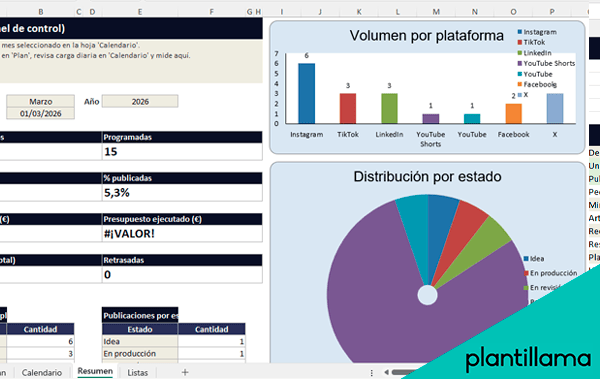
Task: Click YouTube Shorts legend entry
Action: click(x=546, y=63)
